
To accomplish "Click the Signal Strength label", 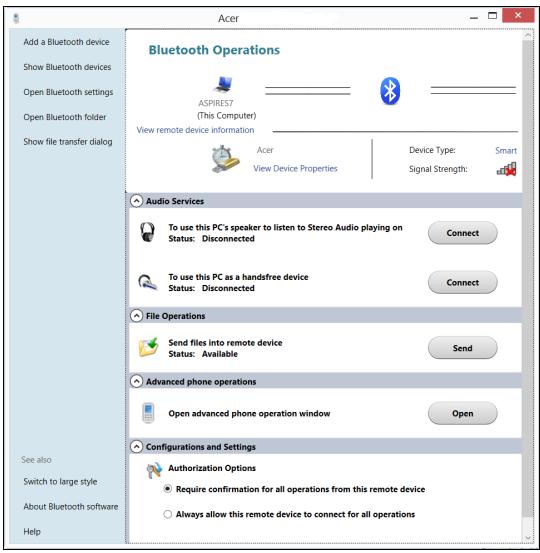I will coord(438,169).
